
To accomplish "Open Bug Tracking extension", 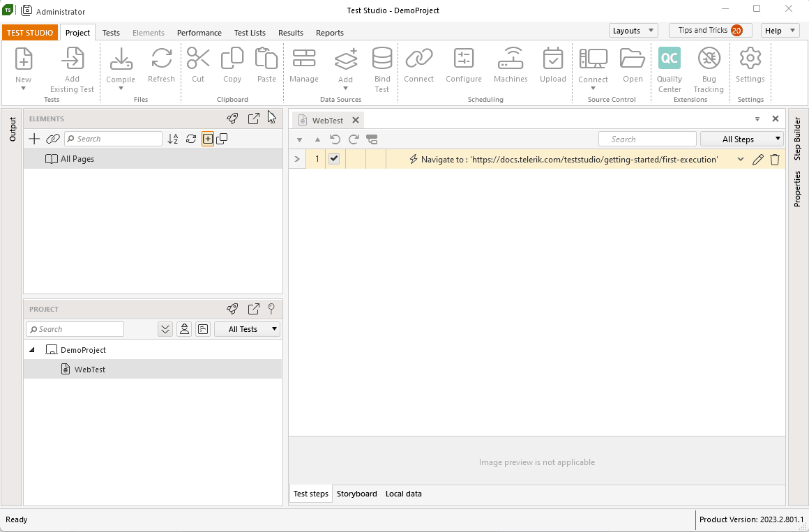I will [x=709, y=59].
